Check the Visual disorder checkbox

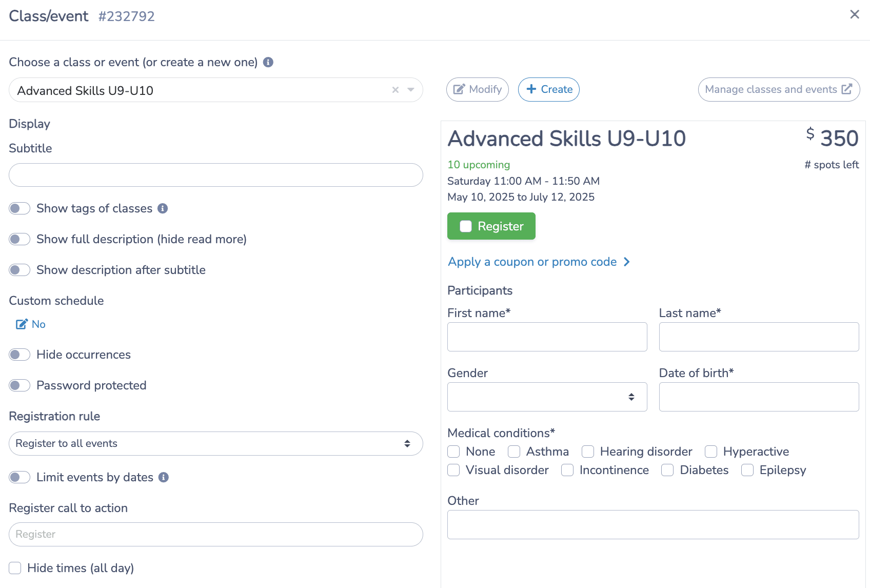[x=453, y=470]
